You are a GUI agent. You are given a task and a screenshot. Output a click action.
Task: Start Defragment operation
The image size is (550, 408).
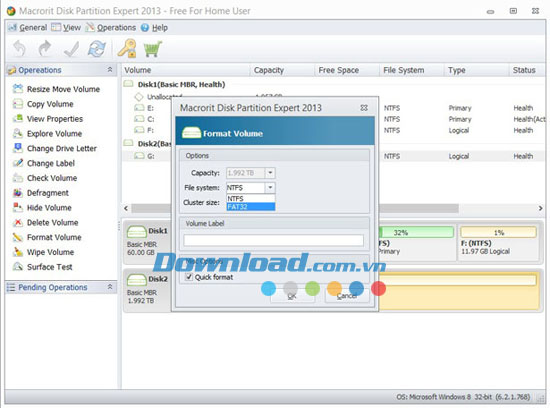[40, 193]
